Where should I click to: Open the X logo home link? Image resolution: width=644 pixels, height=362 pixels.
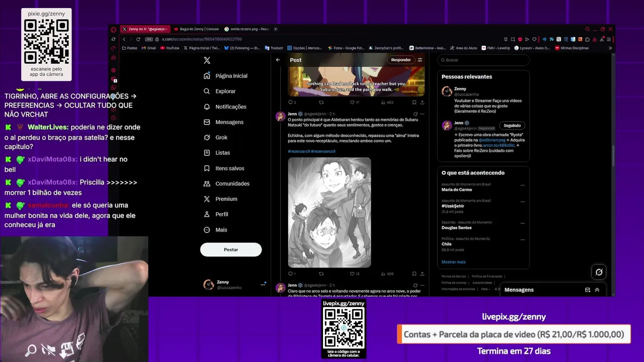pyautogui.click(x=207, y=60)
